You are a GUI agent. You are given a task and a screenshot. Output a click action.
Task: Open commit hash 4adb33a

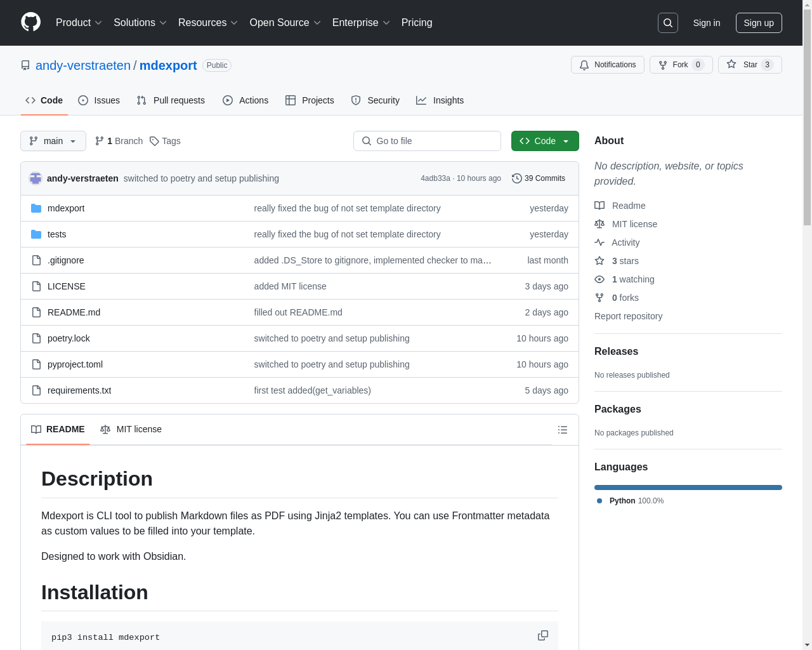click(435, 178)
